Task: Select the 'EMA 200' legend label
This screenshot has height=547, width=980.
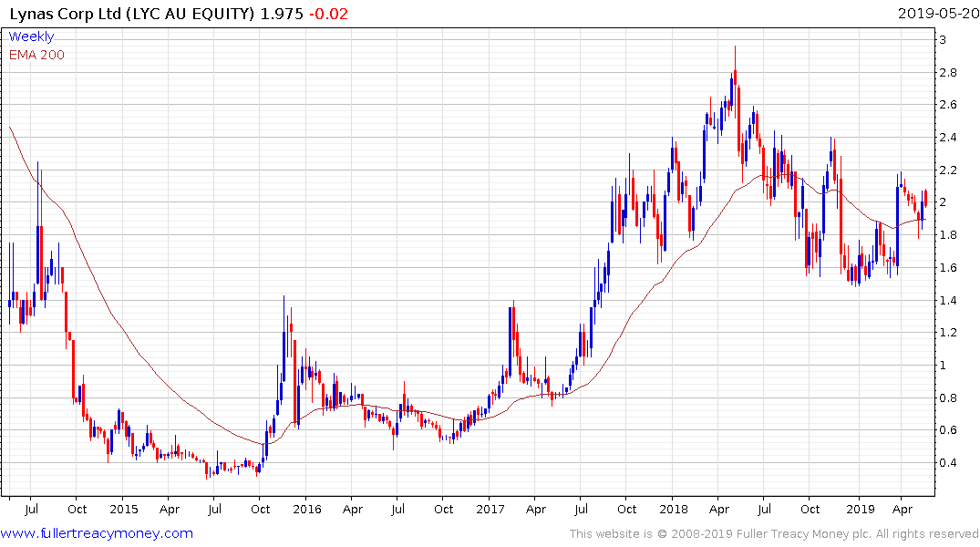Action: coord(36,55)
